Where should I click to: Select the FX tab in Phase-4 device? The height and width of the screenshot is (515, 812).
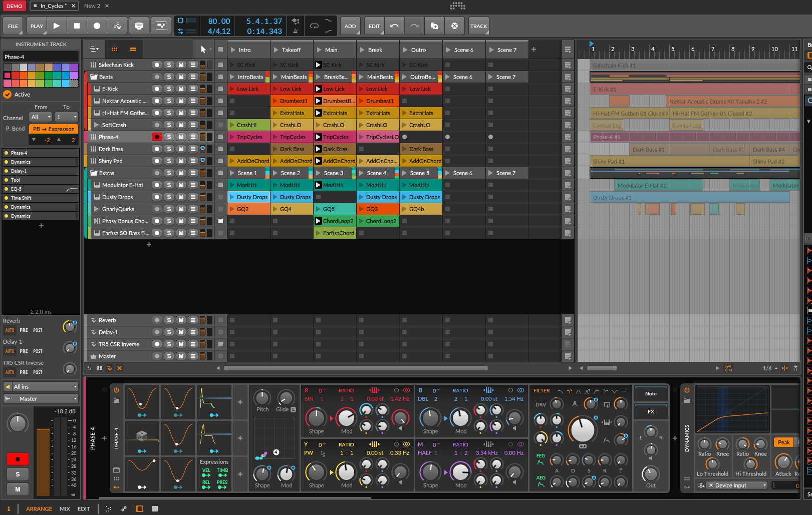651,411
